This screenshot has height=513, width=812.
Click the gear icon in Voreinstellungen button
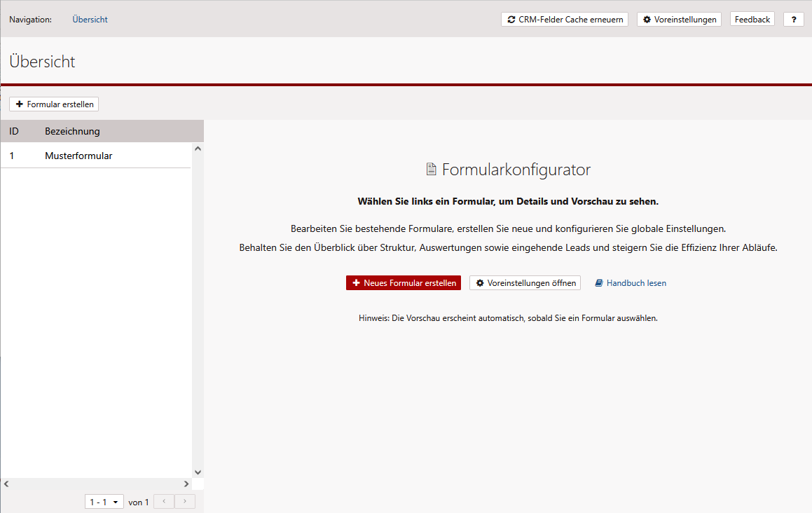[x=647, y=20]
